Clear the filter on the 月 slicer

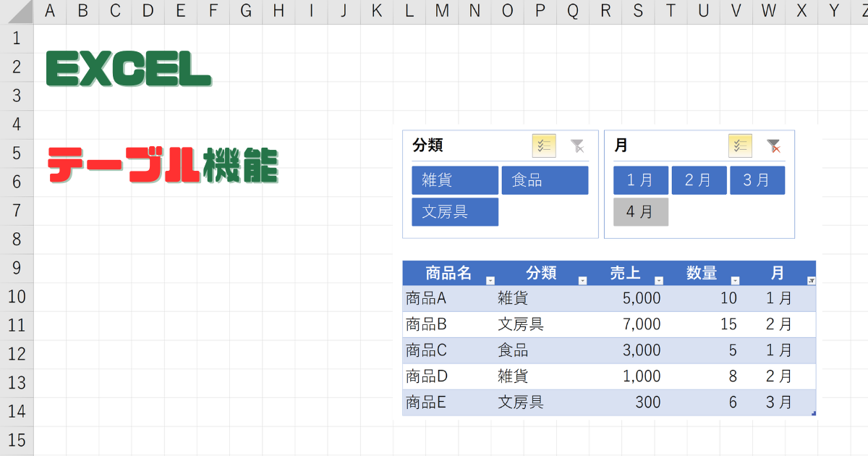(773, 145)
